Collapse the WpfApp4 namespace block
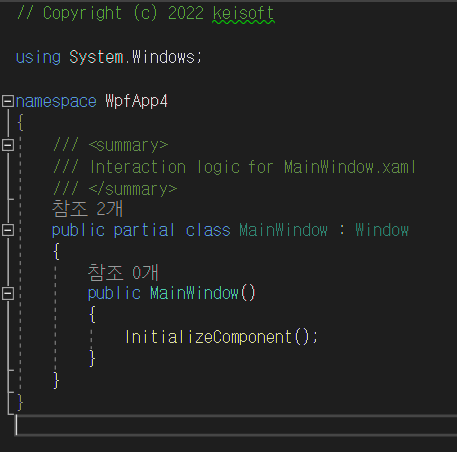 point(8,101)
